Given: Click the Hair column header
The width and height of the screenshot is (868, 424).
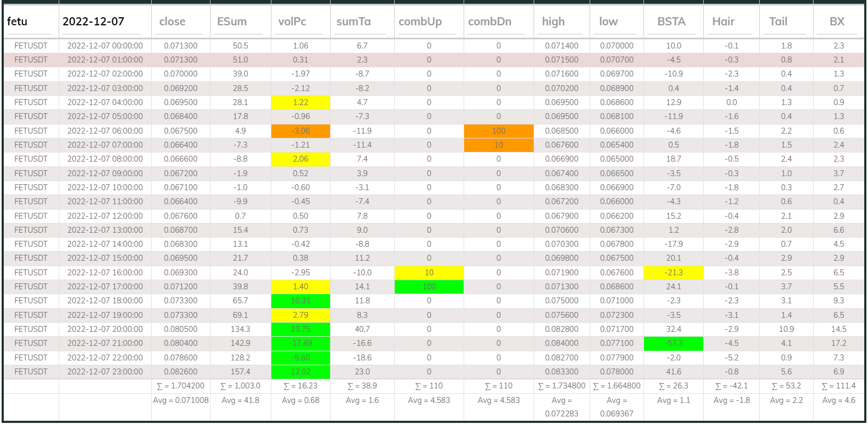Looking at the screenshot, I should pos(723,22).
